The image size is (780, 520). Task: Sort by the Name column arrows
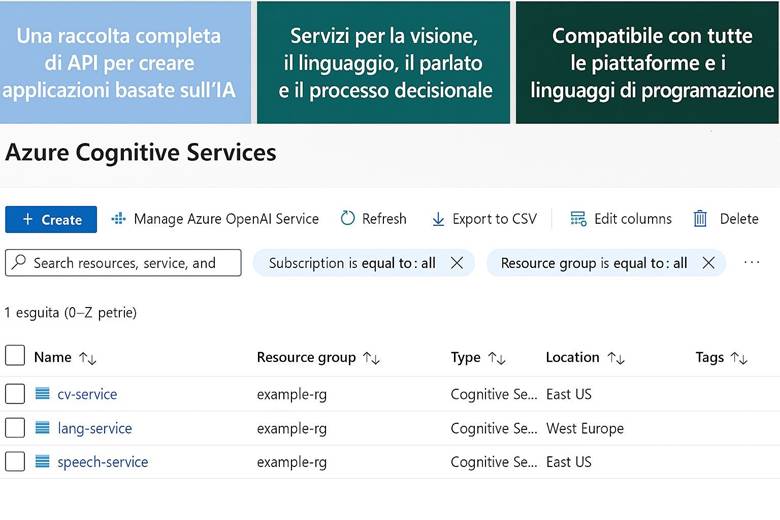point(88,358)
